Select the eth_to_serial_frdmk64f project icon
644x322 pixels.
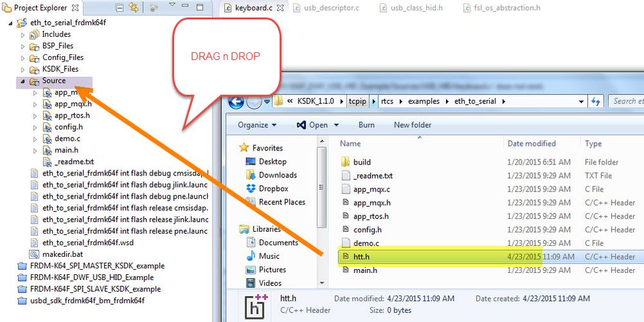pos(22,23)
